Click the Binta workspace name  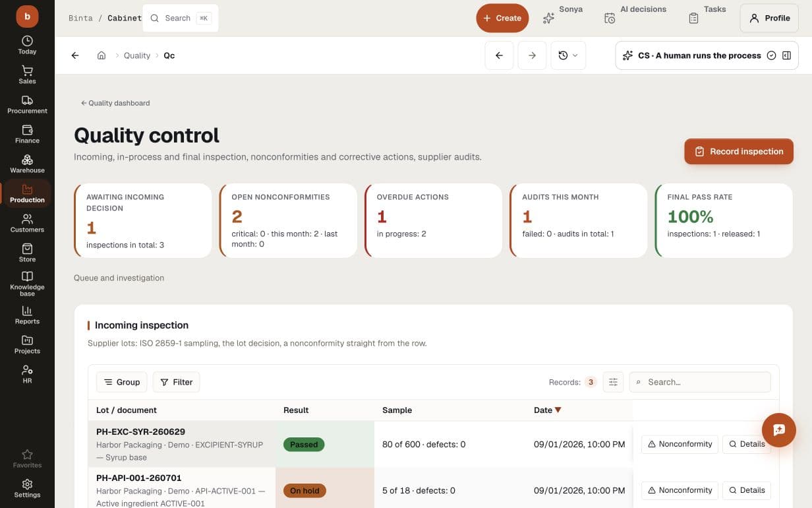[x=80, y=18]
